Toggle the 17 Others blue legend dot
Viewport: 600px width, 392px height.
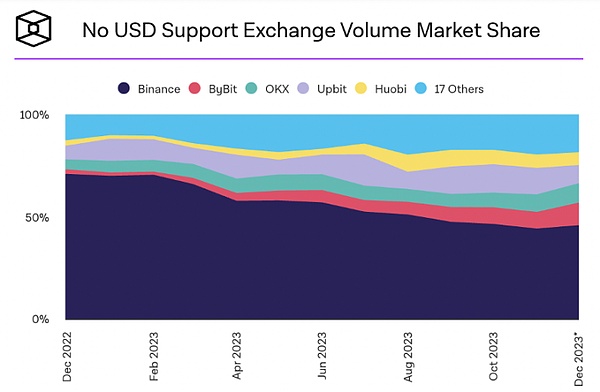421,88
